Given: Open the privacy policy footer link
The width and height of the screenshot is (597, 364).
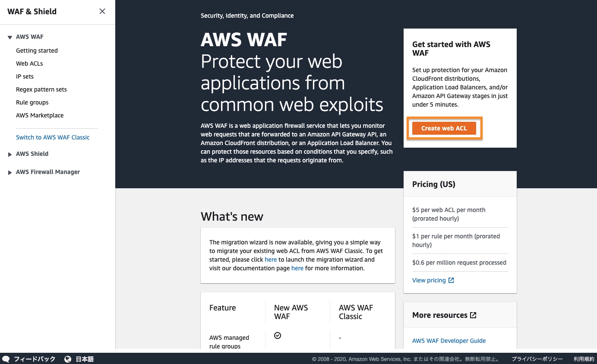Looking at the screenshot, I should (537, 359).
